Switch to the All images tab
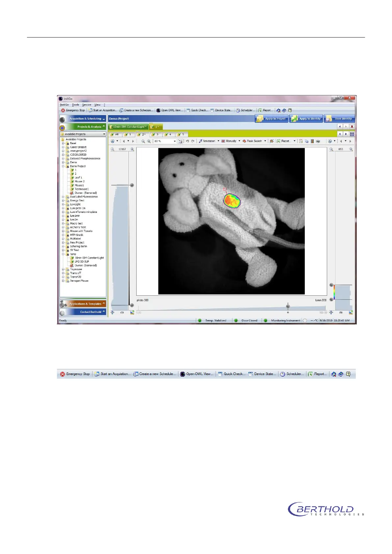Screen dimensions: 392x554 click(115, 134)
